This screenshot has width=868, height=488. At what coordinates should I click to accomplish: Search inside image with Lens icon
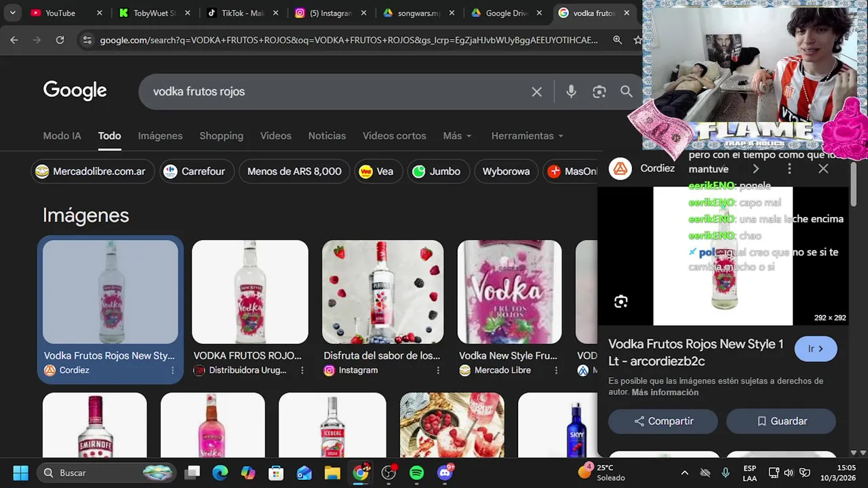coord(620,302)
